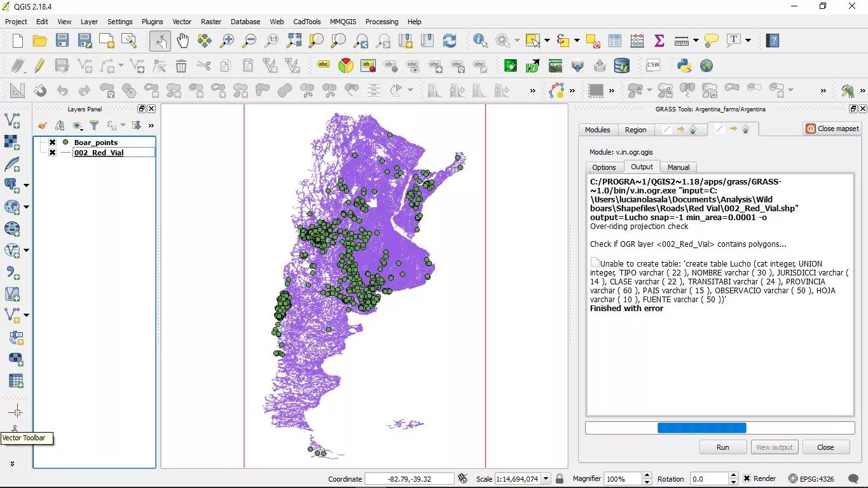868x488 pixels.
Task: Select the Pan Map hand tool
Action: (x=183, y=41)
